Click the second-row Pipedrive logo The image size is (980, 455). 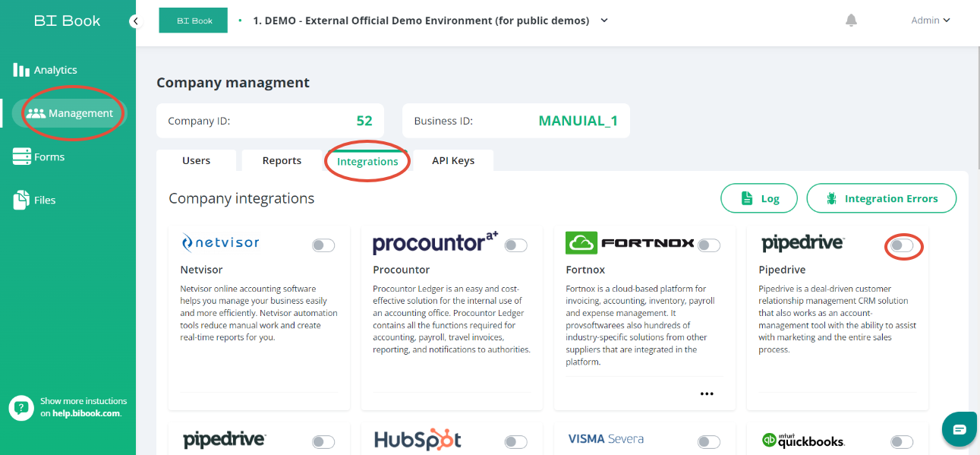(x=225, y=439)
